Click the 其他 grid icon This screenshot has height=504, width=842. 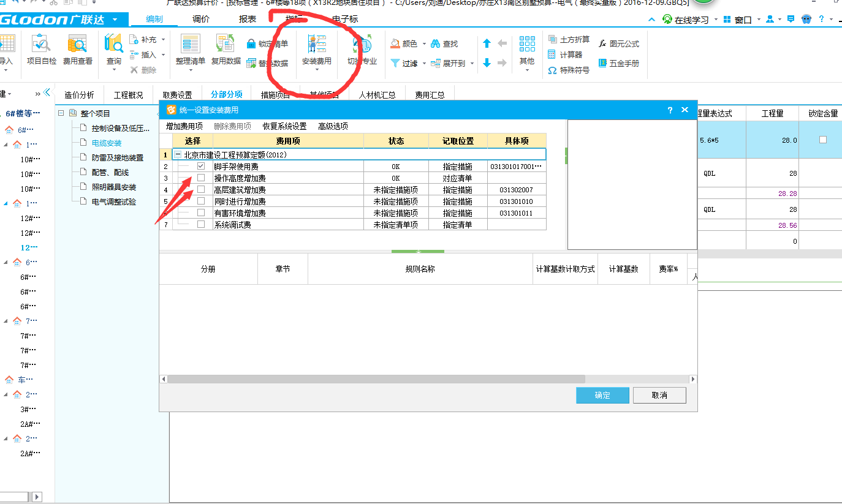527,44
